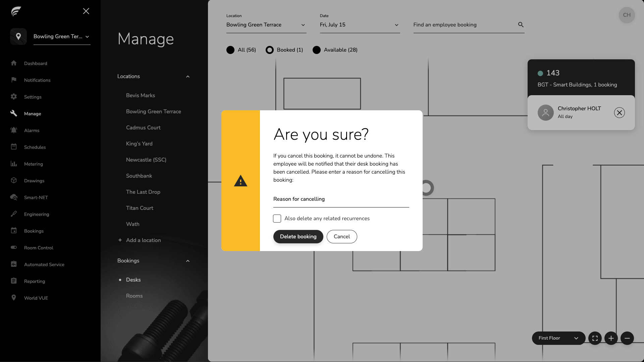This screenshot has width=644, height=362.
Task: Open Room Control toggle icon
Action: [14, 247]
